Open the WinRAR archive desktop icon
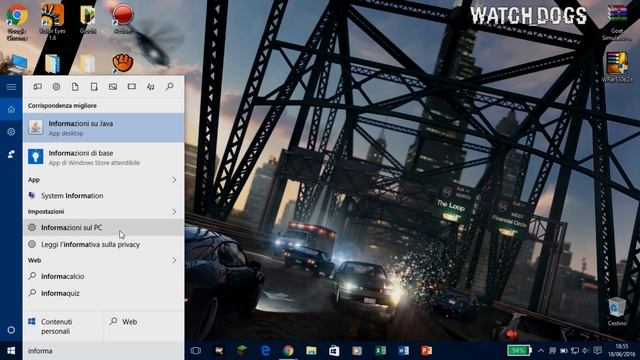Screen dimensions: 640x360 point(617,67)
